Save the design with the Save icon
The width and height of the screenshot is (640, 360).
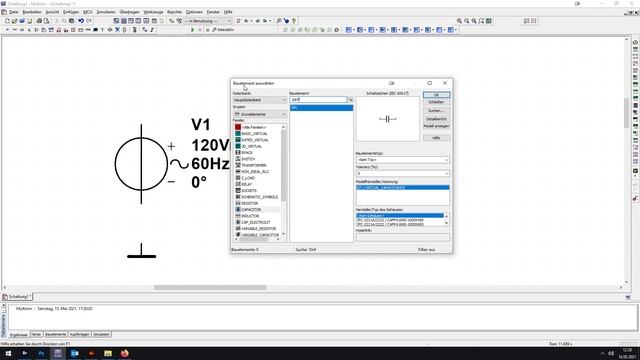pyautogui.click(x=29, y=21)
